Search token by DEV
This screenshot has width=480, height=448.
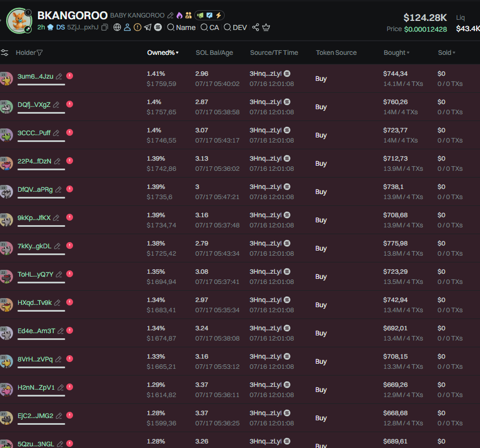(235, 28)
